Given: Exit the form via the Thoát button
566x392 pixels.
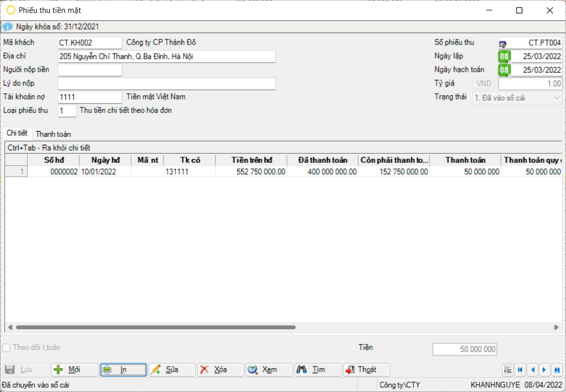Looking at the screenshot, I should [366, 370].
